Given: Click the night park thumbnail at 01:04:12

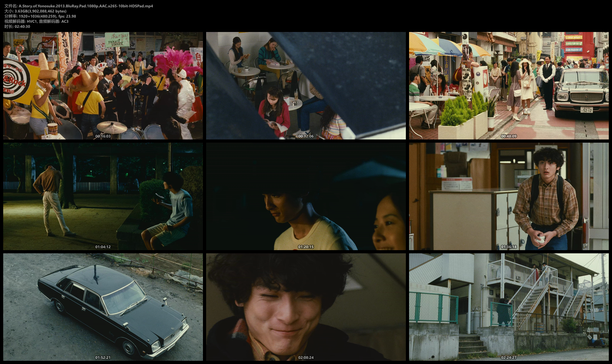Looking at the screenshot, I should [103, 196].
